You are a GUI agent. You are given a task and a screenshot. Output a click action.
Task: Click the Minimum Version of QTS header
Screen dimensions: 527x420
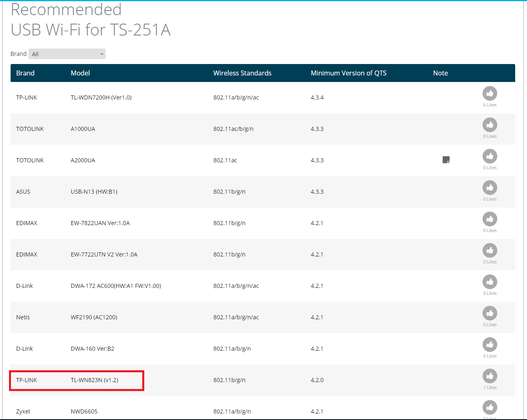(x=348, y=73)
